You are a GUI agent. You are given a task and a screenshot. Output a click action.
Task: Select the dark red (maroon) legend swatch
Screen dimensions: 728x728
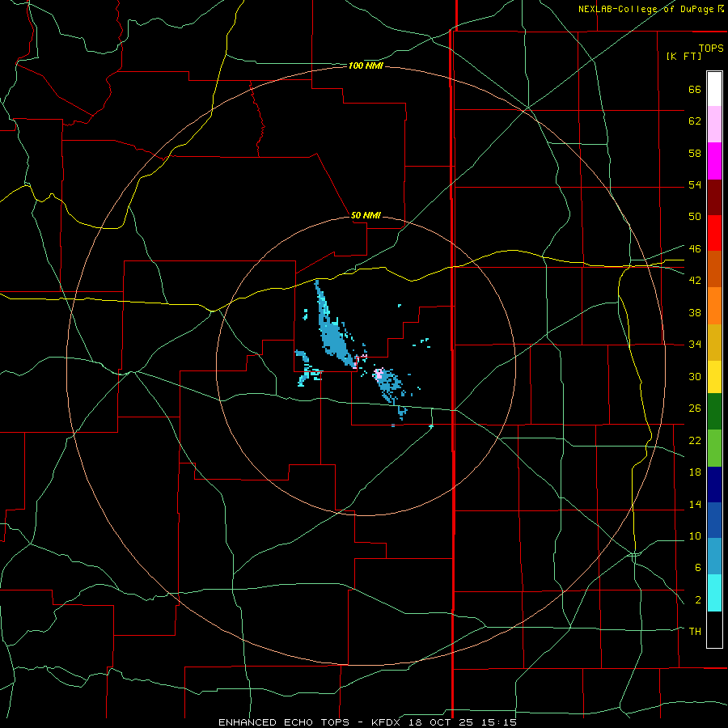coord(714,197)
